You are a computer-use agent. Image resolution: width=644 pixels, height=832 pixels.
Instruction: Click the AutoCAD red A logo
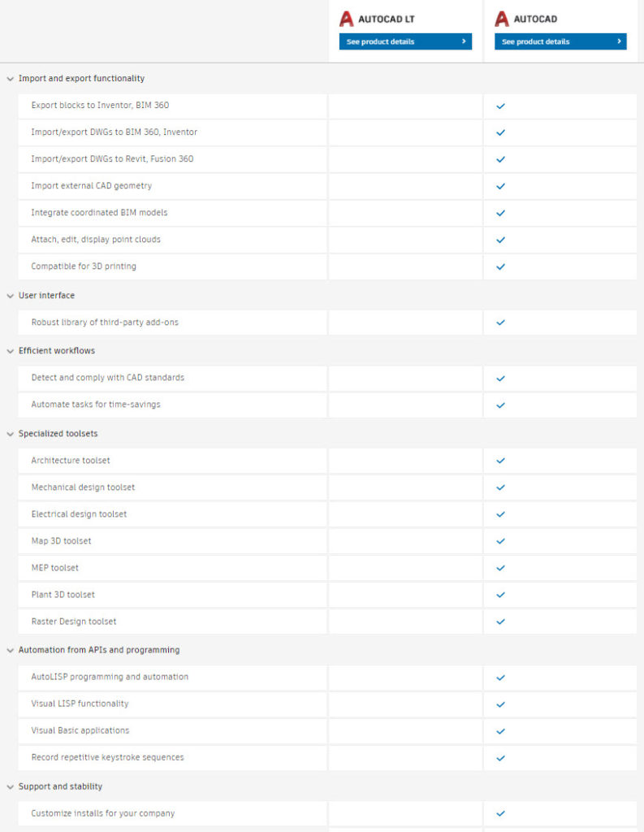[502, 19]
